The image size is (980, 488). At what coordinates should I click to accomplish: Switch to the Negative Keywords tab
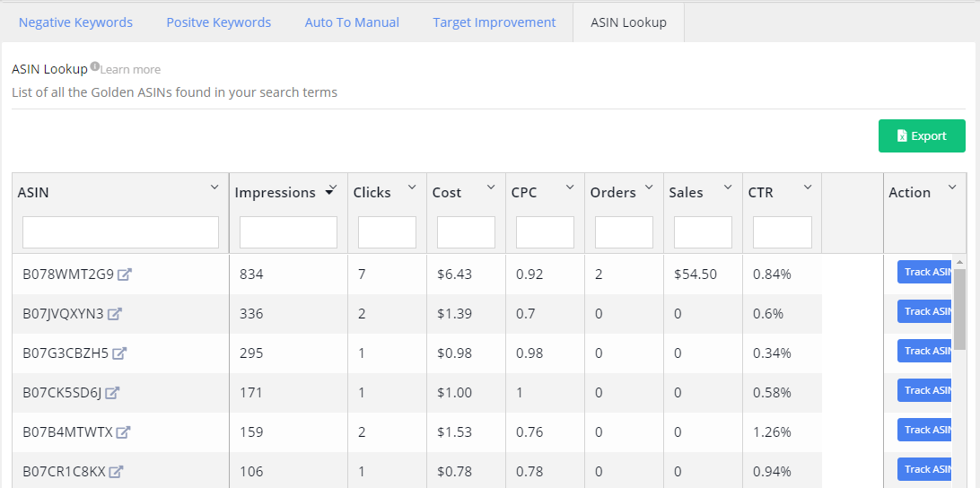[x=75, y=22]
